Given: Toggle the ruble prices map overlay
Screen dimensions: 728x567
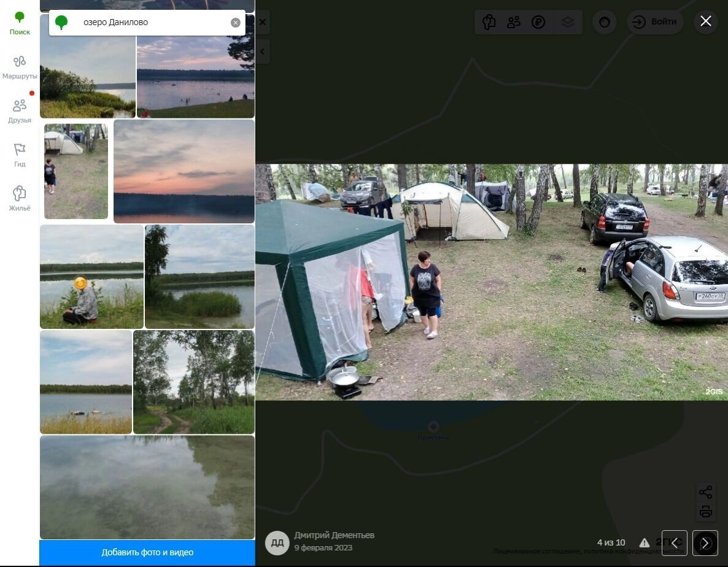Looking at the screenshot, I should (538, 23).
